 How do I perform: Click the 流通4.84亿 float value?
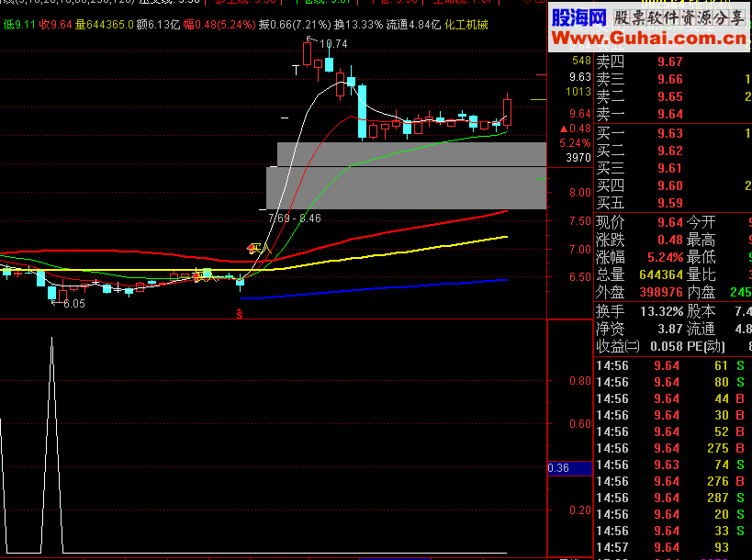[413, 25]
